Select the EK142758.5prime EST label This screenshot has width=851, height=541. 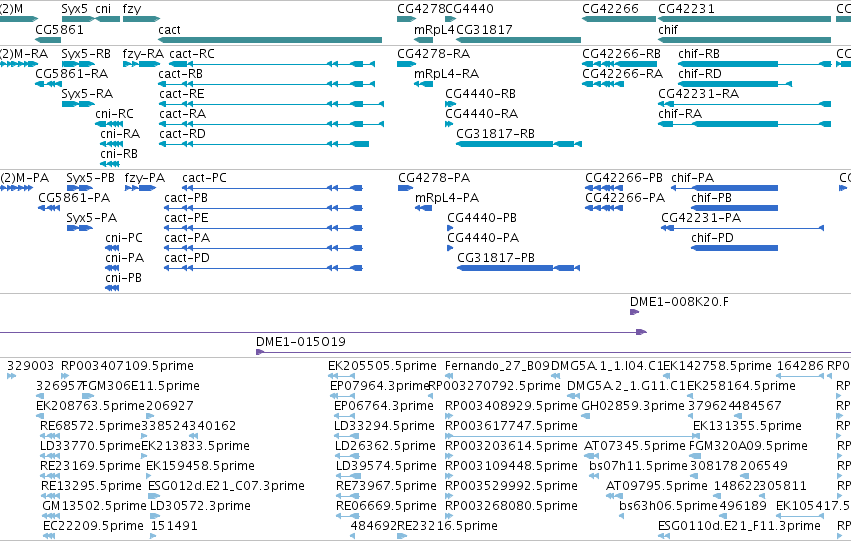point(717,366)
